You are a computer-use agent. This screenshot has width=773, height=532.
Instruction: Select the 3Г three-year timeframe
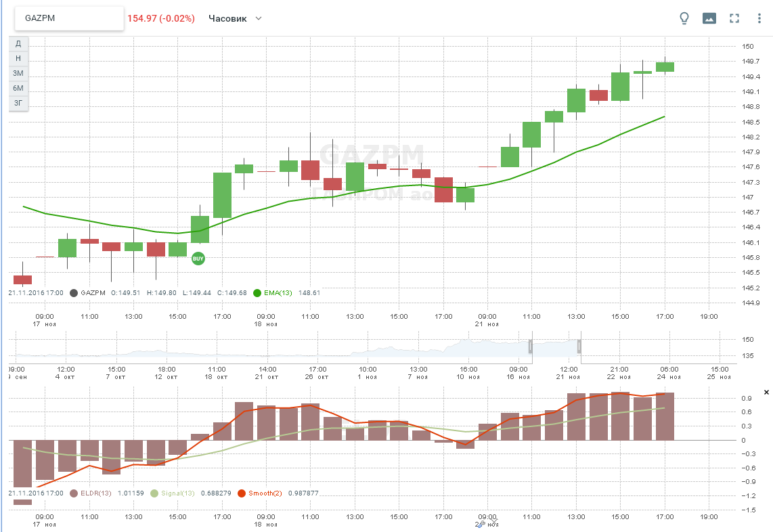(18, 103)
